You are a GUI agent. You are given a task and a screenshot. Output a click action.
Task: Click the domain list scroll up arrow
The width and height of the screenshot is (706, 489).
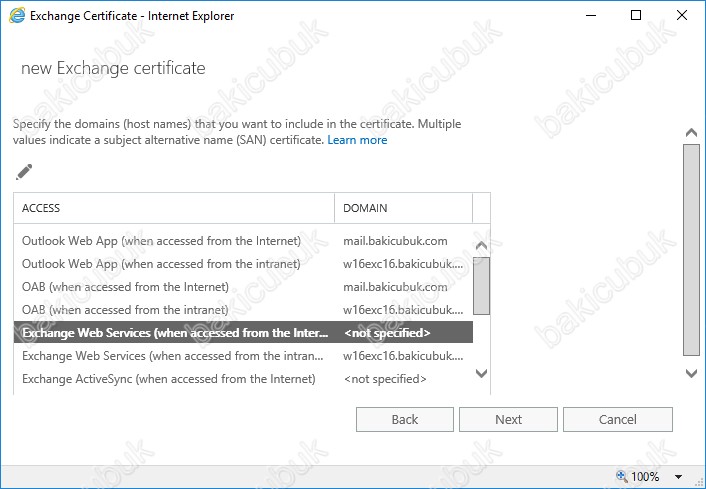tap(481, 246)
